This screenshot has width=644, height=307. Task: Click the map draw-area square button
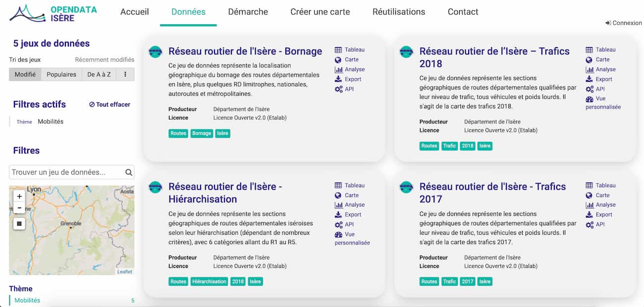pos(19,224)
